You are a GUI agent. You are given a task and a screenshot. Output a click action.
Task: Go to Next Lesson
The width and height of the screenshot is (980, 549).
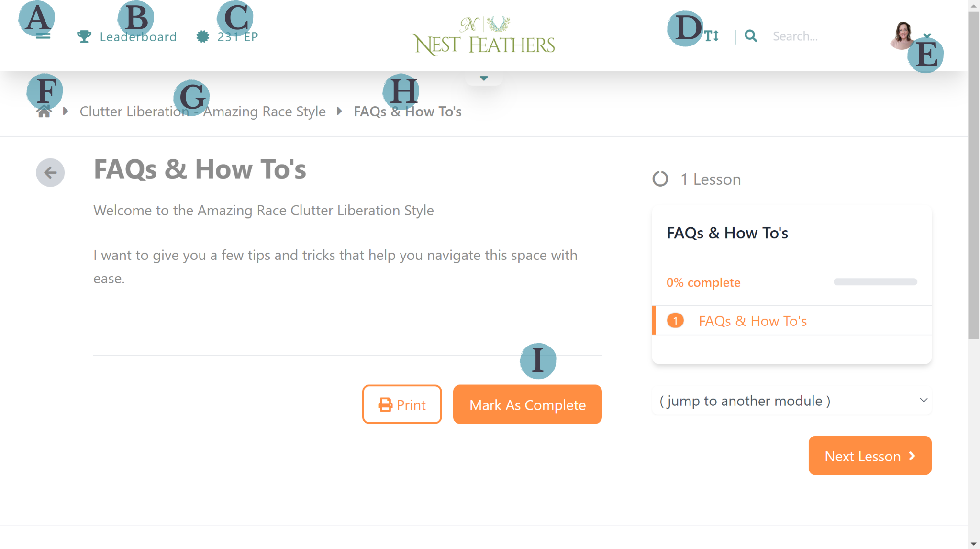click(x=869, y=456)
